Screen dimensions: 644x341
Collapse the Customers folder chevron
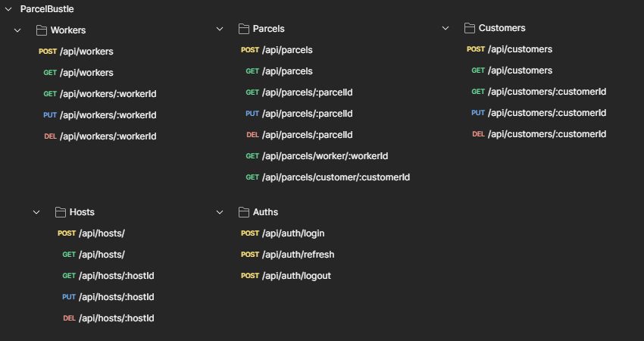pos(445,28)
